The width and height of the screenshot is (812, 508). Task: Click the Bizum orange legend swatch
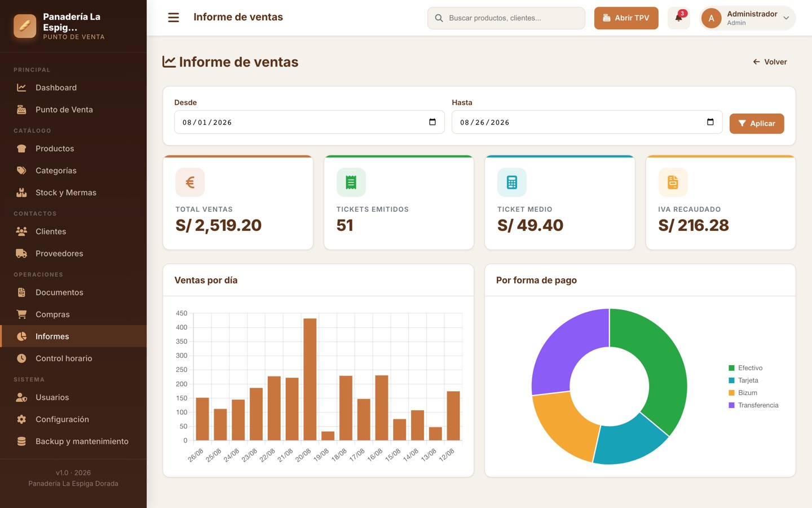[x=731, y=393]
